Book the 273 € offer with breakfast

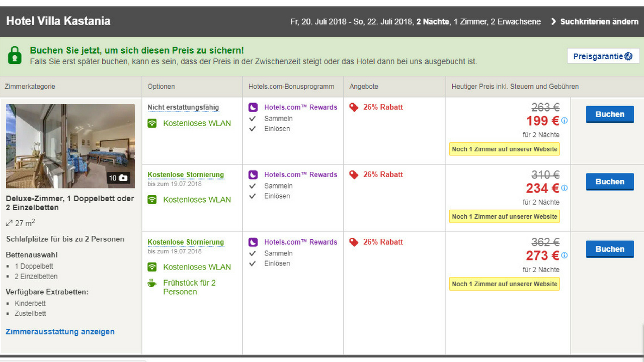(x=610, y=249)
